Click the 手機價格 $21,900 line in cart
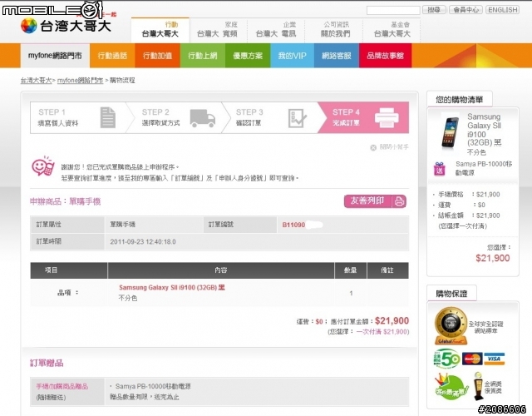Image resolution: width=532 pixels, height=416 pixels. (469, 195)
